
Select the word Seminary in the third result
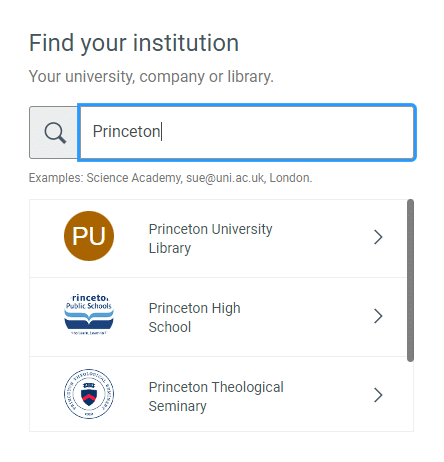178,406
